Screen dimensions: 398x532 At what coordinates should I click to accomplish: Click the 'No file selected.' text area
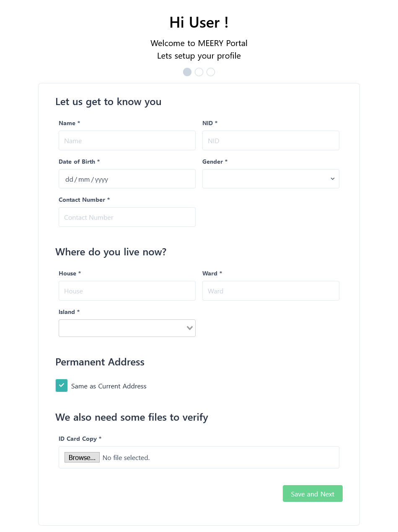coord(126,458)
